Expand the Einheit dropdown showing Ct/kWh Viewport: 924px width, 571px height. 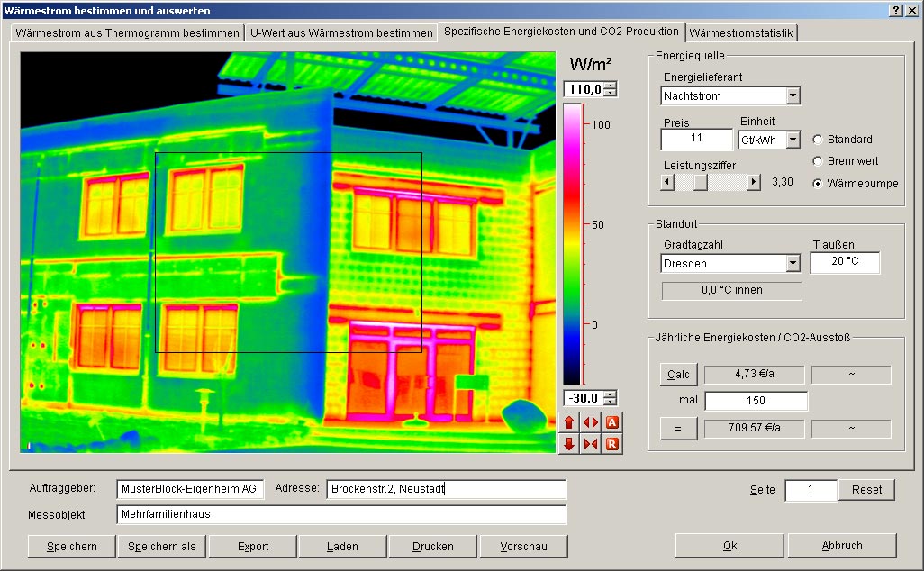[x=793, y=140]
